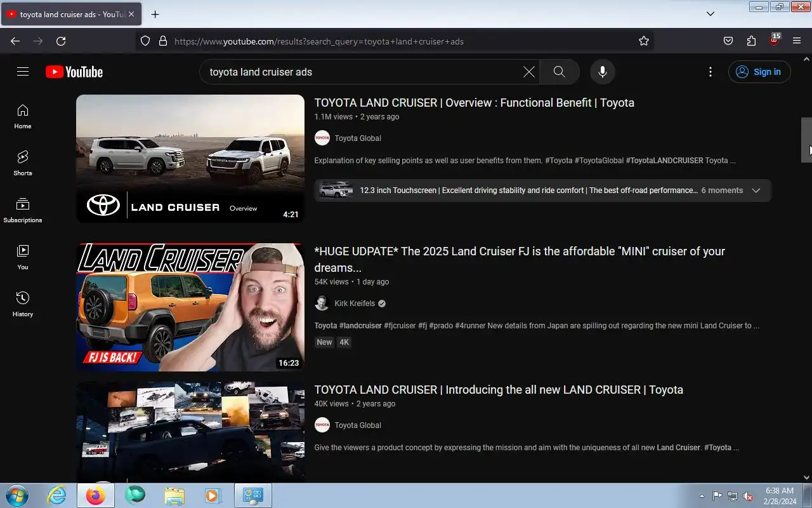The height and width of the screenshot is (508, 812).
Task: Close the toyota land cruiser ads tab
Action: pos(131,14)
